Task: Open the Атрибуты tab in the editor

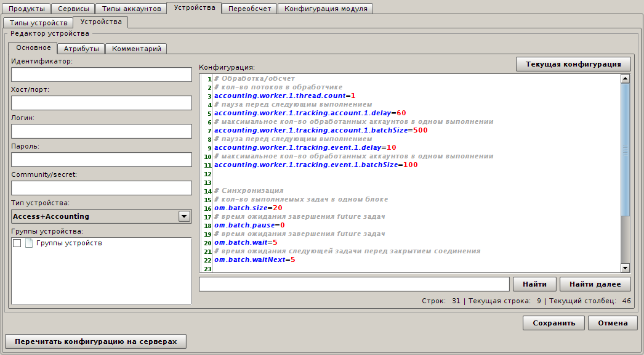Action: point(81,49)
